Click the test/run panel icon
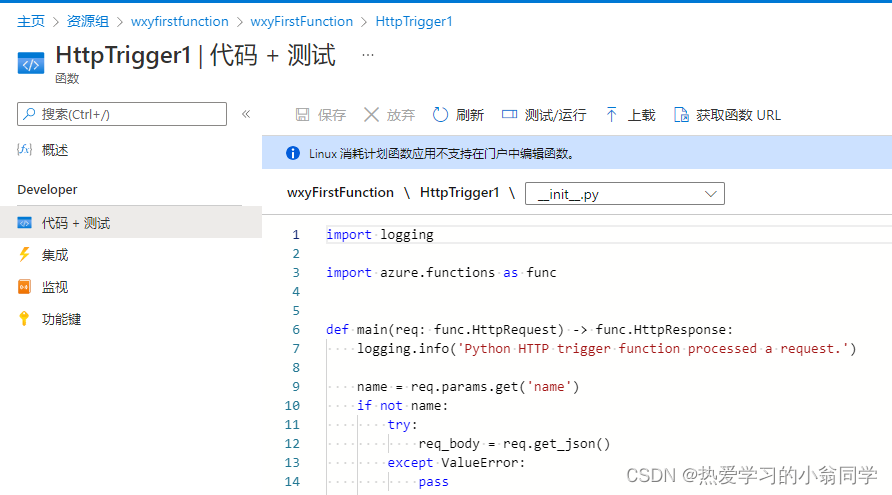The width and height of the screenshot is (892, 495). [509, 115]
